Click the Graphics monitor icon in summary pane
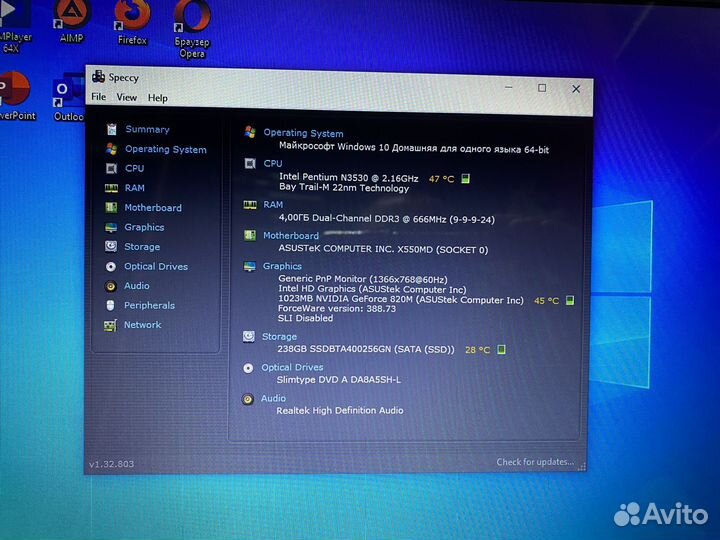This screenshot has height=540, width=720. [249, 266]
